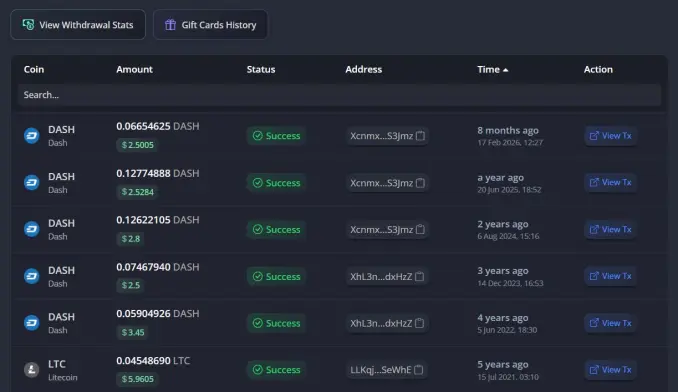The width and height of the screenshot is (678, 392).
Task: Click the Success check icon in the 5 Jun 2022 row
Action: pos(258,323)
